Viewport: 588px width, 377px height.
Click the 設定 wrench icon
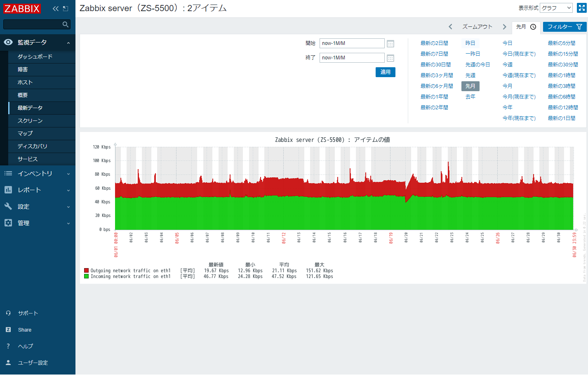coord(8,206)
